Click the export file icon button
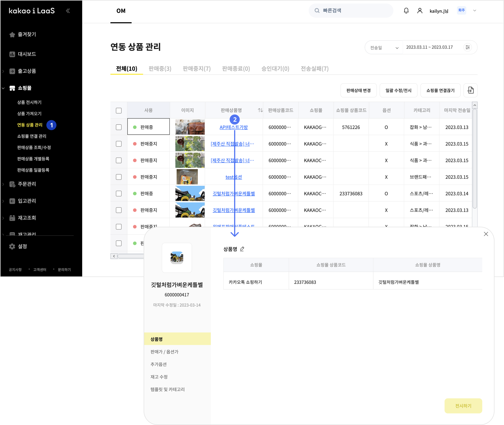The height and width of the screenshot is (425, 504). 470,90
